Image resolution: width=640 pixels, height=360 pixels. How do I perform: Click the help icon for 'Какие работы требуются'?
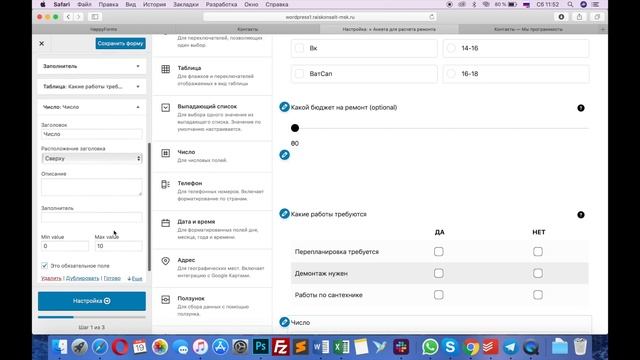tap(581, 215)
